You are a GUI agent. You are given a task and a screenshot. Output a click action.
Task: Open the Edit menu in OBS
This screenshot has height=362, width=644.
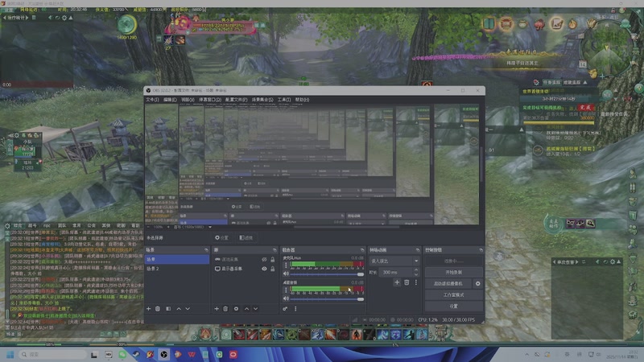(x=170, y=100)
